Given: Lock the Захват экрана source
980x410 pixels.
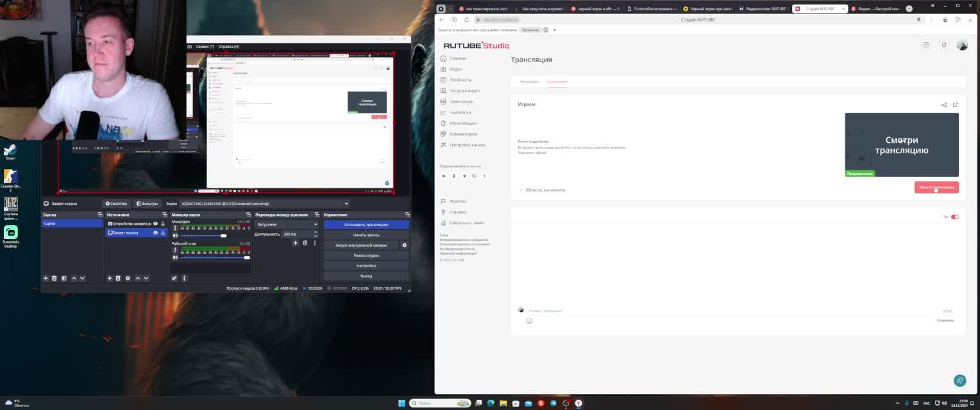Looking at the screenshot, I should [163, 233].
